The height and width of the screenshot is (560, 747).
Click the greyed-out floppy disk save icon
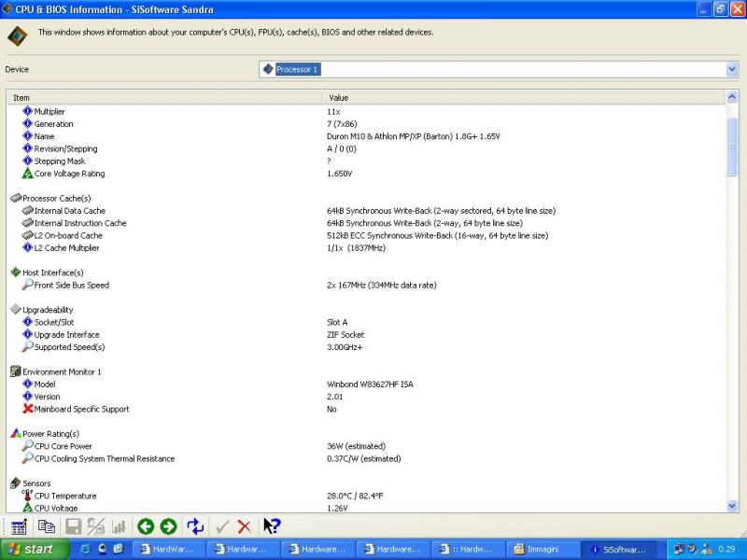[x=74, y=526]
